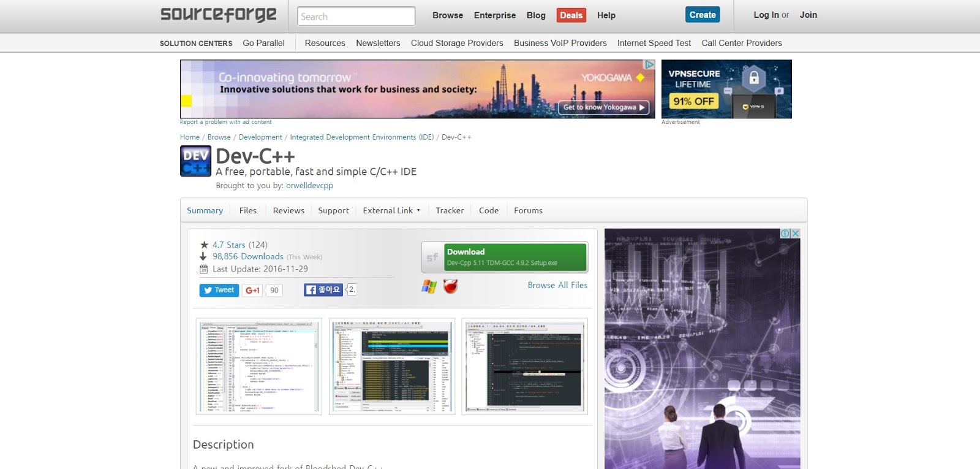Click Development in breadcrumb
Viewport: 980px width, 469px height.
[260, 137]
